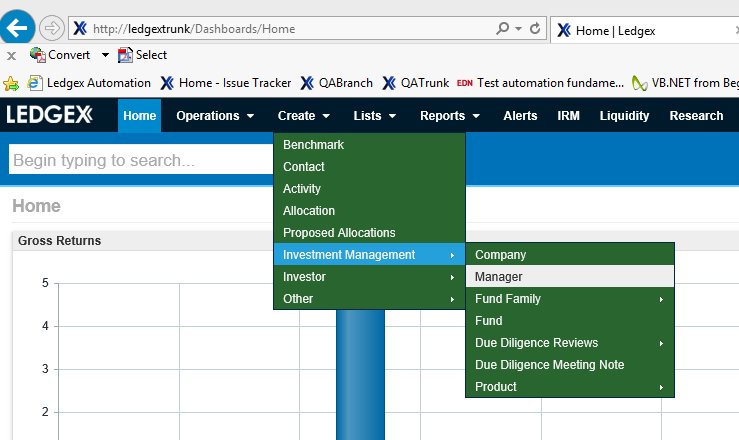
Task: Click the Refresh icon in address bar
Action: [x=535, y=29]
